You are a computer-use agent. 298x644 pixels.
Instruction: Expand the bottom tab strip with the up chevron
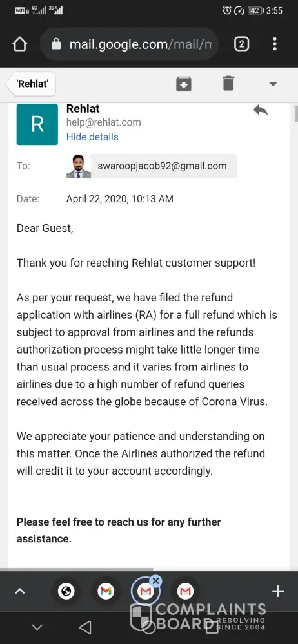click(x=20, y=591)
